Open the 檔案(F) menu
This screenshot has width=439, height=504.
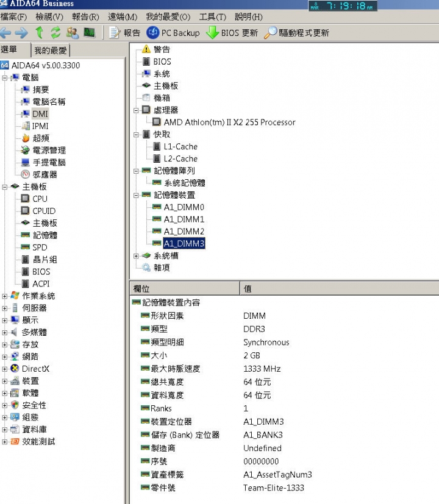coord(13,16)
